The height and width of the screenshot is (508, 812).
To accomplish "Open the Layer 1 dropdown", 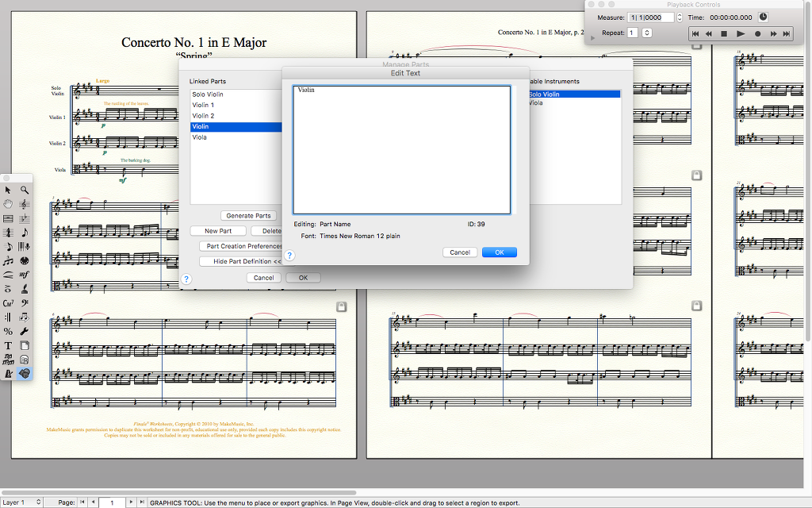I will point(21,502).
